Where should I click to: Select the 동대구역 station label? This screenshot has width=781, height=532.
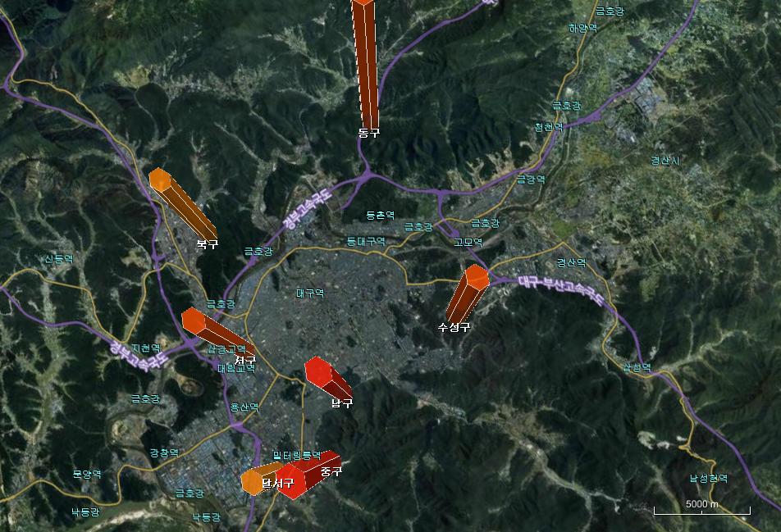365,242
